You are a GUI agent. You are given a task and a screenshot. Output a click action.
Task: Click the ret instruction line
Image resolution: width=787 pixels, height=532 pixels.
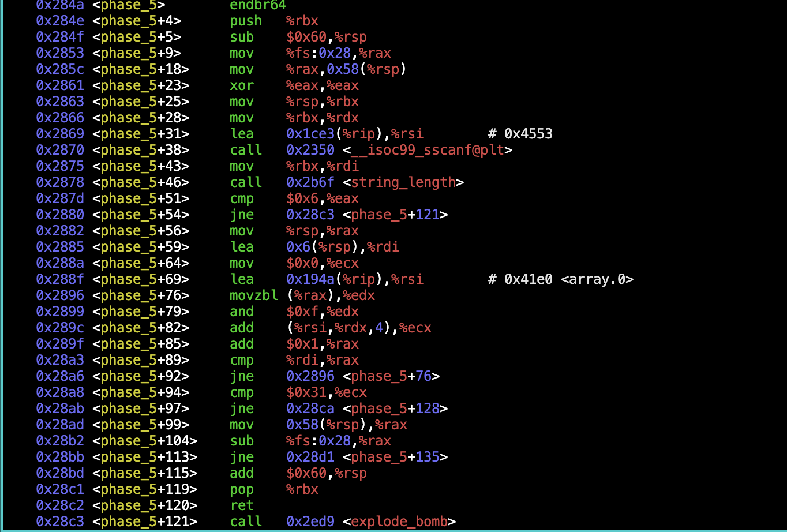click(x=242, y=505)
